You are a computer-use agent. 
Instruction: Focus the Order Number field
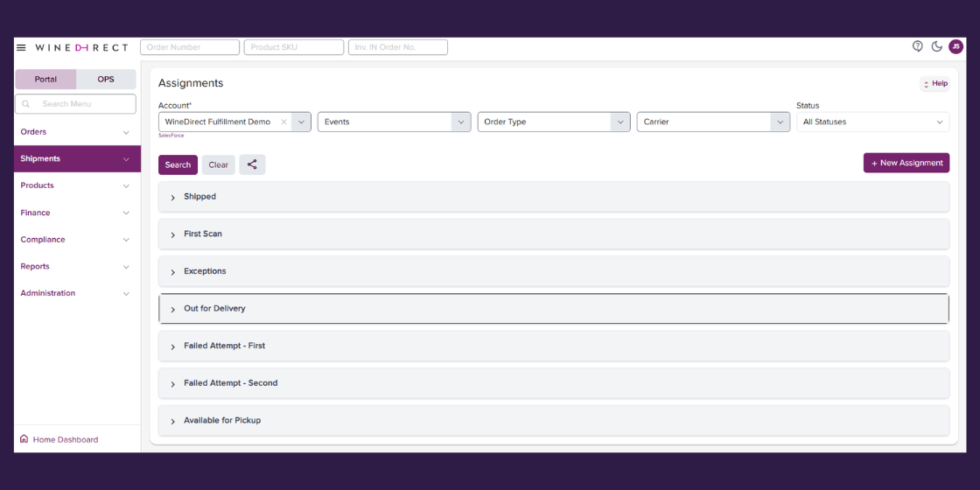(x=190, y=47)
